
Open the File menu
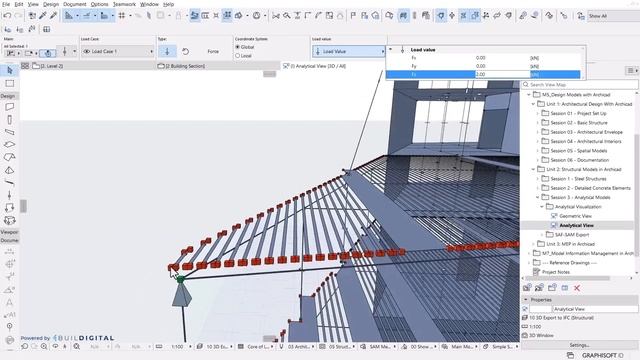click(x=6, y=4)
